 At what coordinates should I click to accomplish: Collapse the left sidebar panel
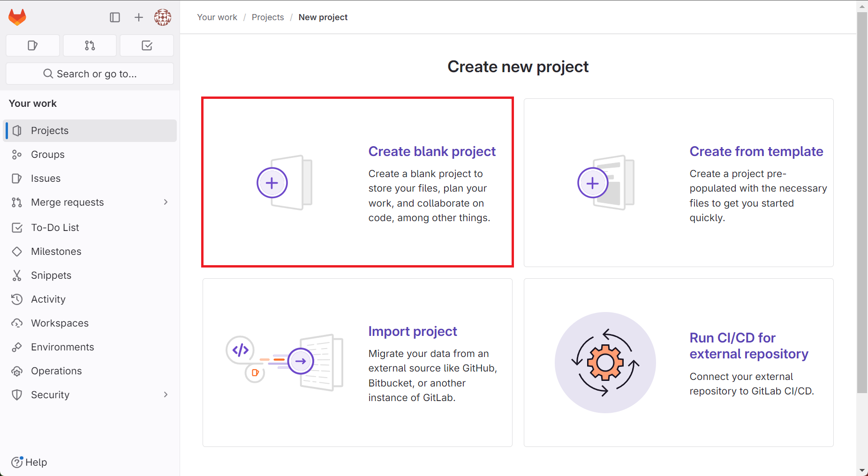tap(115, 17)
